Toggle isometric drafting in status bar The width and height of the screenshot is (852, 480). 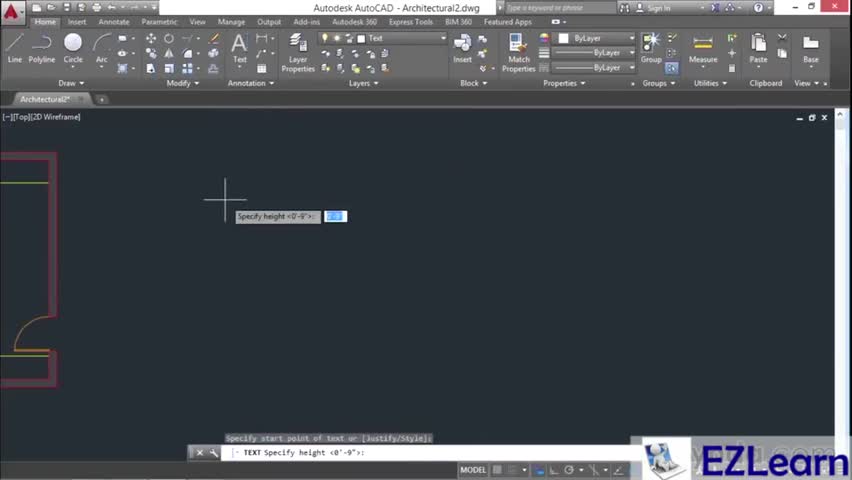tap(594, 470)
